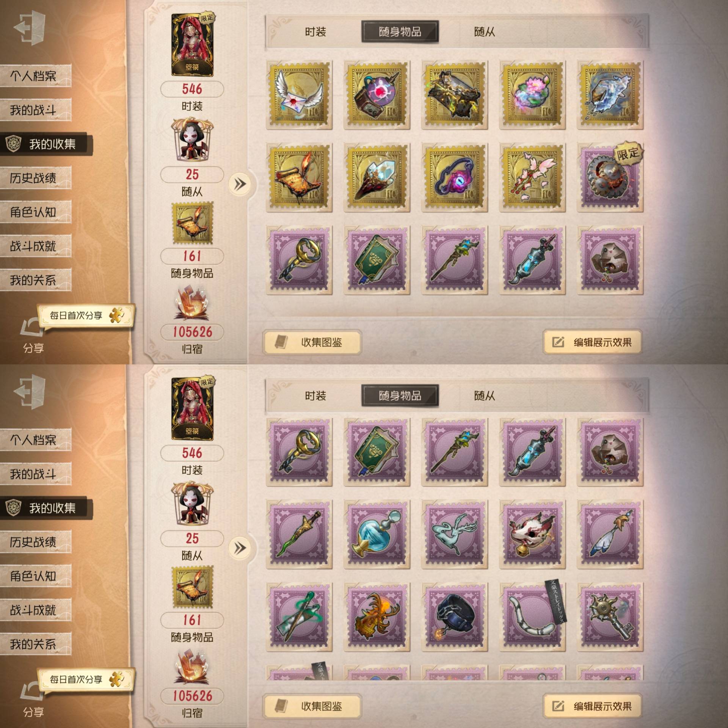This screenshot has width=728, height=728.
Task: Choose the blue perfume bottle accessory
Action: (377, 535)
